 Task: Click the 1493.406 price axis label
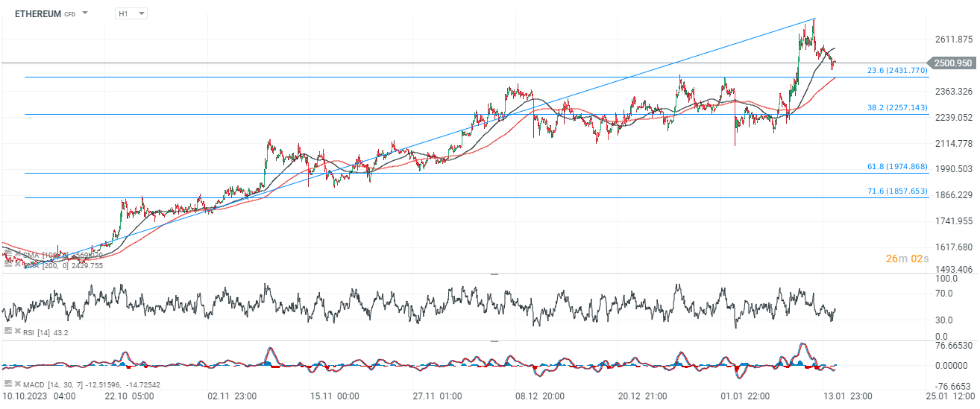(x=954, y=269)
